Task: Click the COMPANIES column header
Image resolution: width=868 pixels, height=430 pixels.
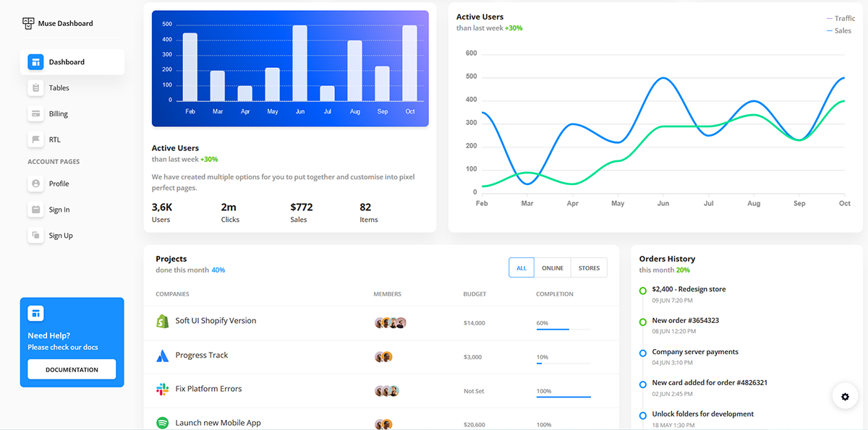Action: pos(172,294)
